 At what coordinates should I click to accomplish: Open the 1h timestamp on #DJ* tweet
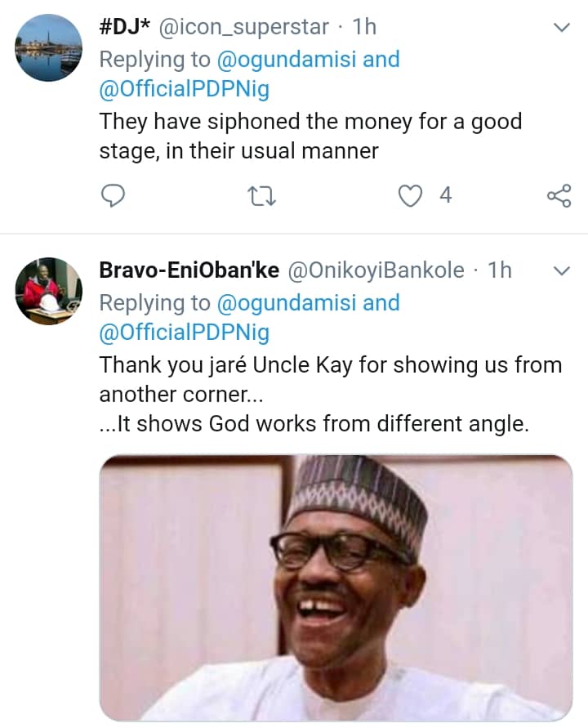[363, 27]
